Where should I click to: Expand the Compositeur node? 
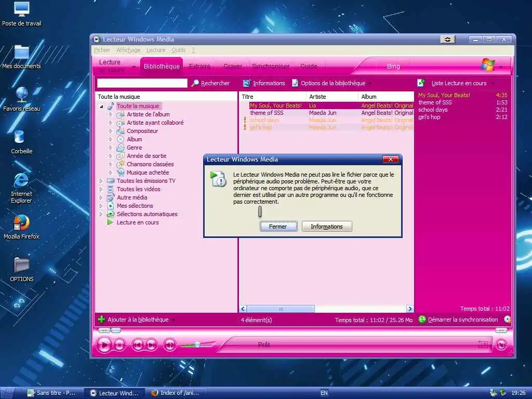pyautogui.click(x=111, y=131)
